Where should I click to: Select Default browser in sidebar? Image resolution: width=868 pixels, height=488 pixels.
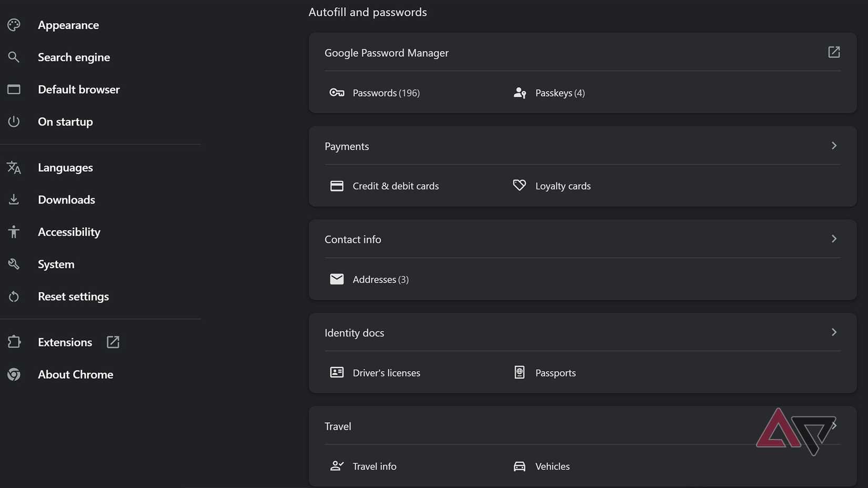coord(79,89)
